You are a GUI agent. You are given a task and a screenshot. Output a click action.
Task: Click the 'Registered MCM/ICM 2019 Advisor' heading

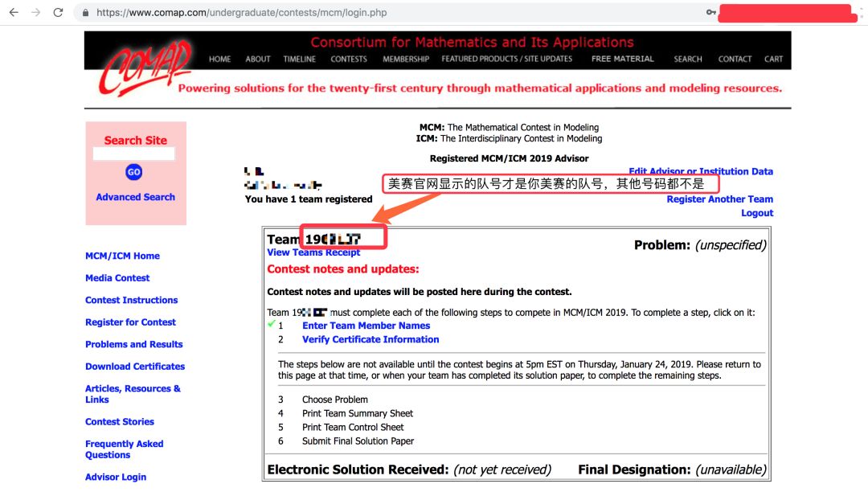[x=510, y=158]
